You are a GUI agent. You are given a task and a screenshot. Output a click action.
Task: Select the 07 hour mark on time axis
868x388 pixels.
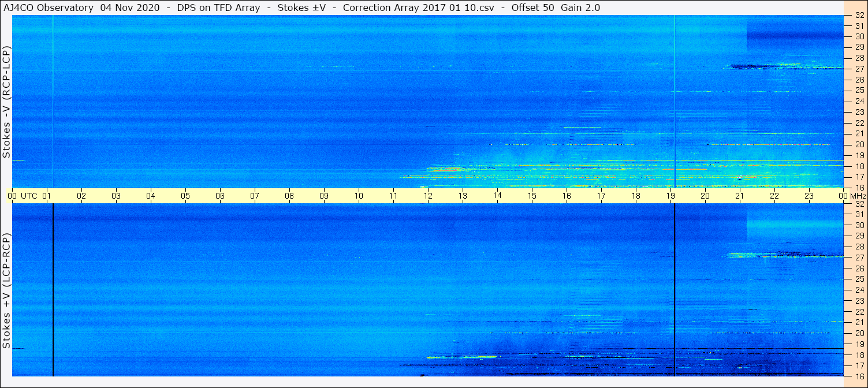255,196
